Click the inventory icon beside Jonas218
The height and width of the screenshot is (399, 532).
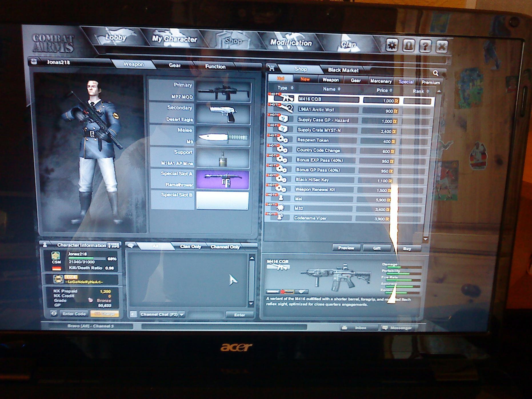point(34,61)
